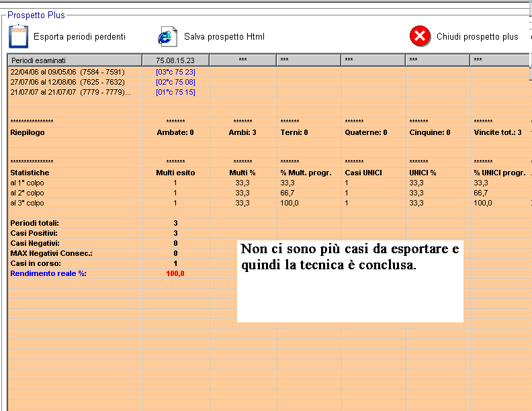Image resolution: width=532 pixels, height=411 pixels.
Task: Click the UNICI % heading
Action: [x=423, y=173]
